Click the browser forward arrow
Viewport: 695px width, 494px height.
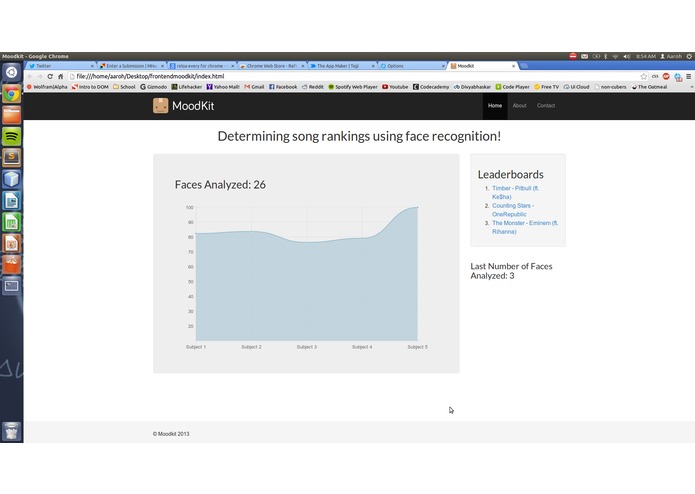(x=40, y=76)
